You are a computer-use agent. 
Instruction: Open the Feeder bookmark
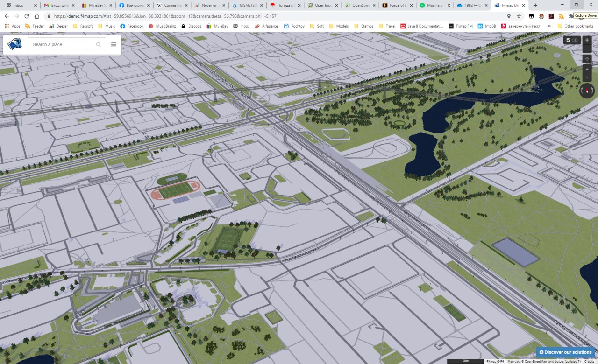pos(35,26)
